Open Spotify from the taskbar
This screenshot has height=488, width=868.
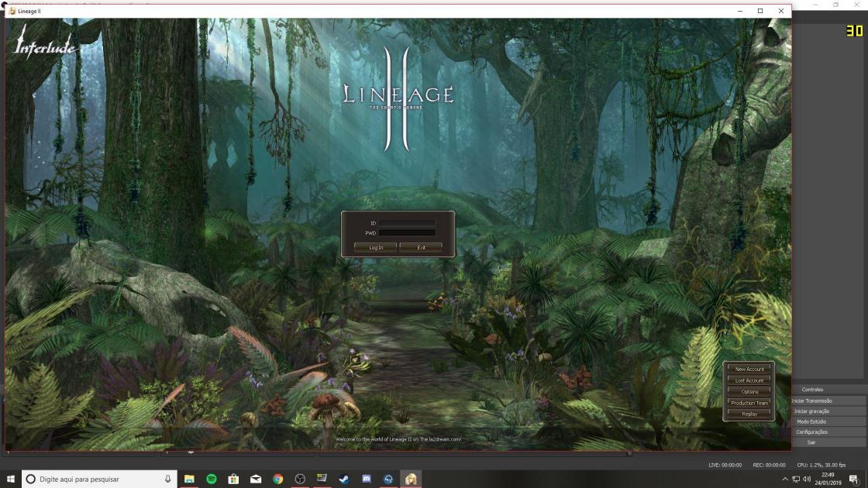click(211, 479)
